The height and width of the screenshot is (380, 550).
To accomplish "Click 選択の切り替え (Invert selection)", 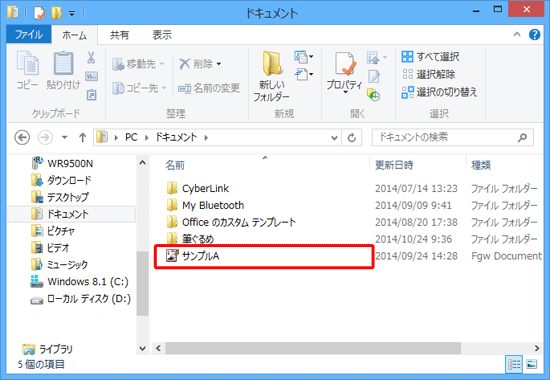I will (439, 92).
